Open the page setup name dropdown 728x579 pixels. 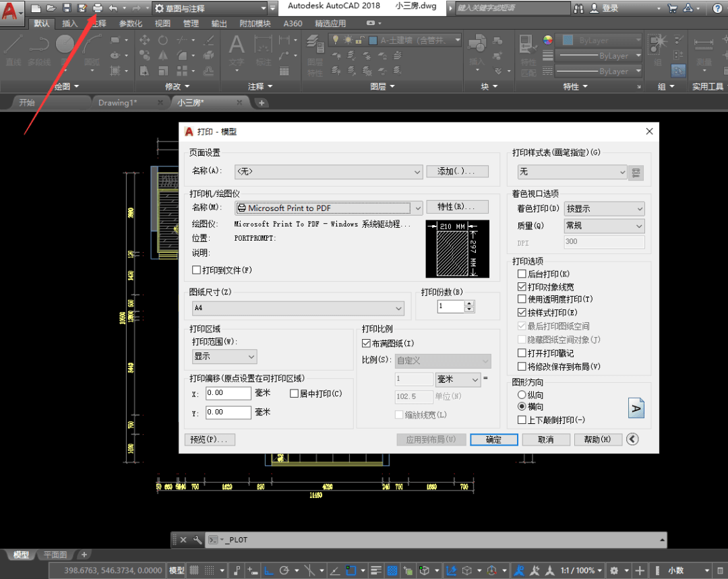pyautogui.click(x=329, y=171)
